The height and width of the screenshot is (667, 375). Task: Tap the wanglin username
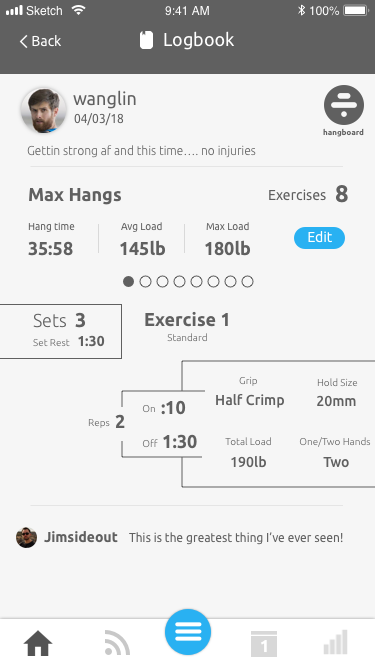(x=105, y=99)
